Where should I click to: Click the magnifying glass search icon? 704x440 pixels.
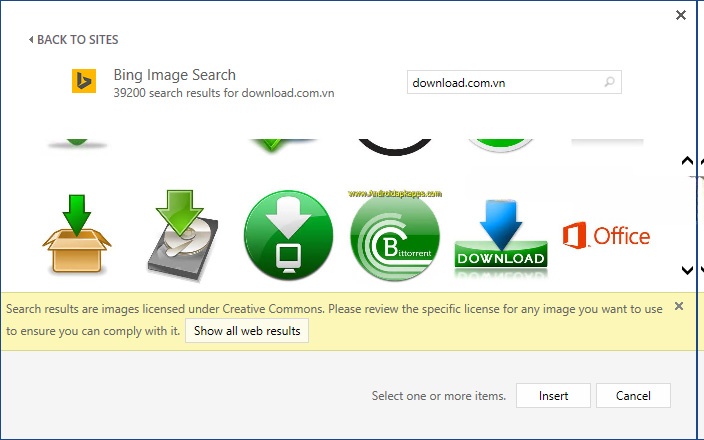pos(609,82)
